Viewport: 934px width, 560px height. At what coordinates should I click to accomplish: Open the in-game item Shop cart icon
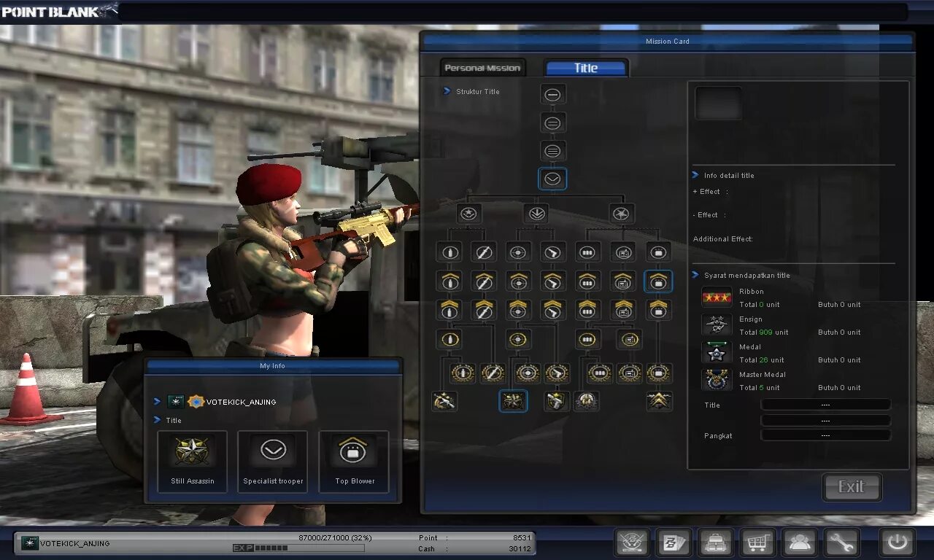click(x=757, y=542)
